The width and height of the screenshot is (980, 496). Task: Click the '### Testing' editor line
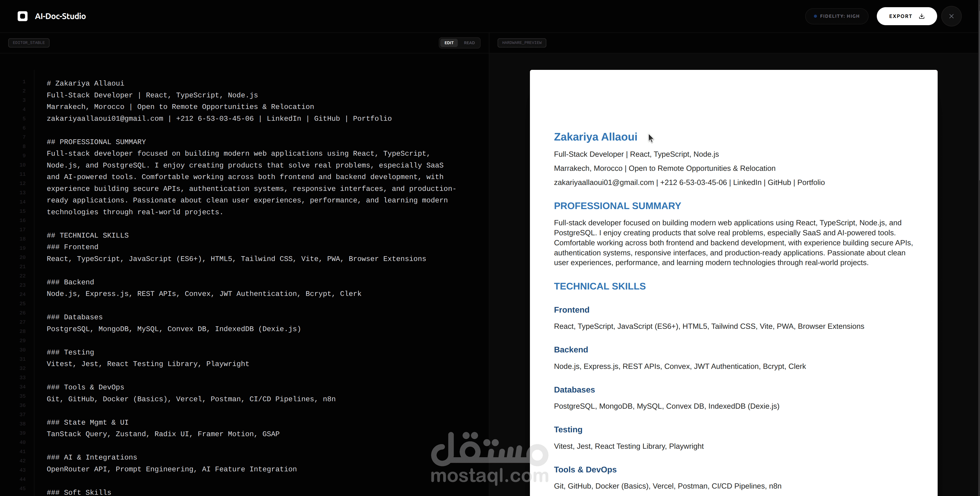click(70, 352)
